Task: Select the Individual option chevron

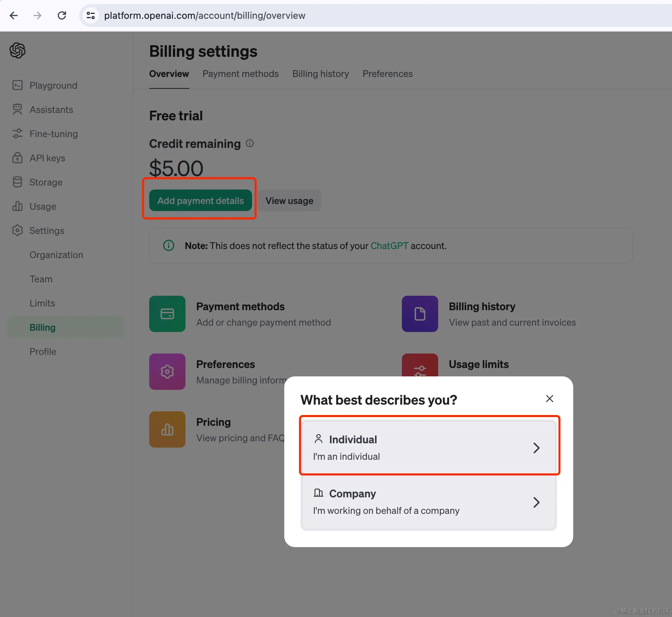Action: (x=536, y=448)
